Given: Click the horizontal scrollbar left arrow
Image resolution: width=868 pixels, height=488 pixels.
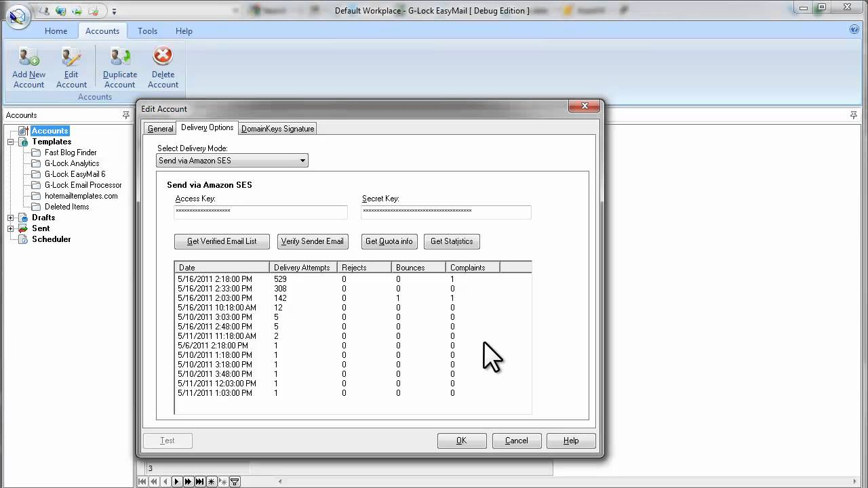Looking at the screenshot, I should coord(281,482).
